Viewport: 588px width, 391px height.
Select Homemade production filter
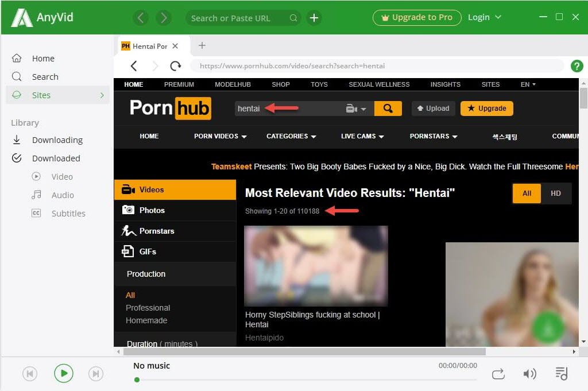tap(146, 320)
